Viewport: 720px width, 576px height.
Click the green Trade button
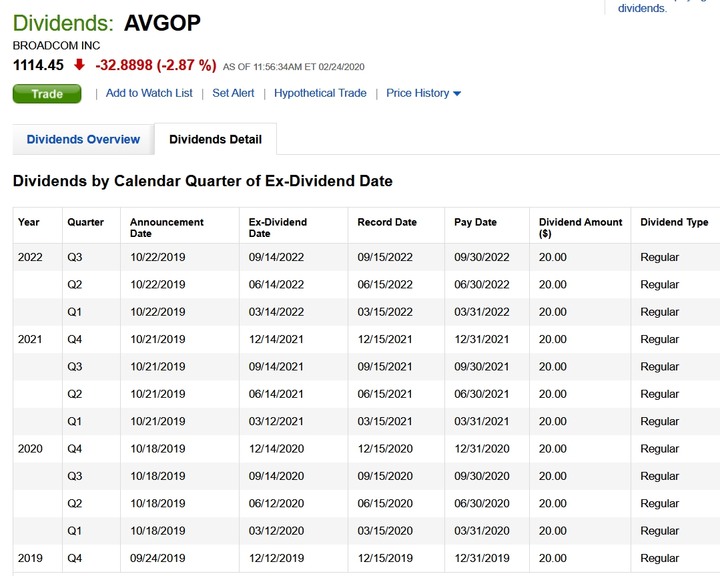click(x=47, y=94)
